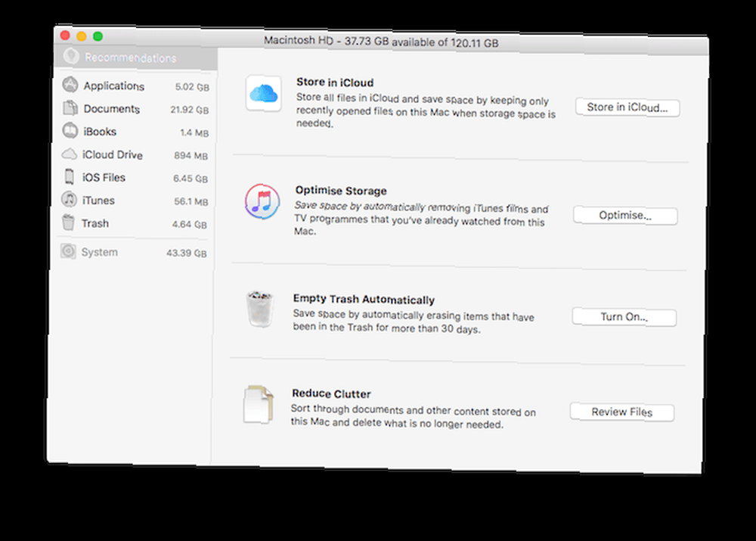Click the Recommendations lightbulb icon
This screenshot has width=756, height=541.
[71, 56]
